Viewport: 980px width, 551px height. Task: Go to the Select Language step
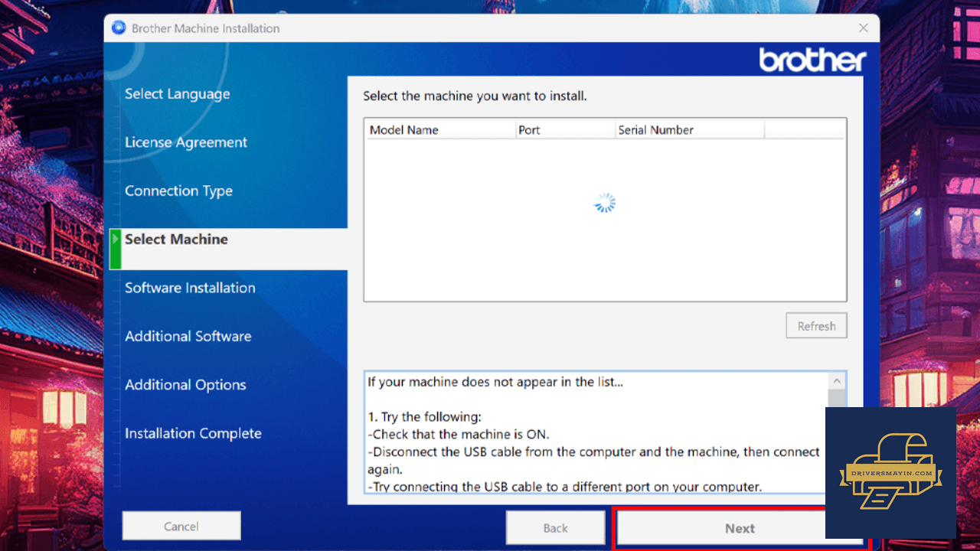pos(178,94)
